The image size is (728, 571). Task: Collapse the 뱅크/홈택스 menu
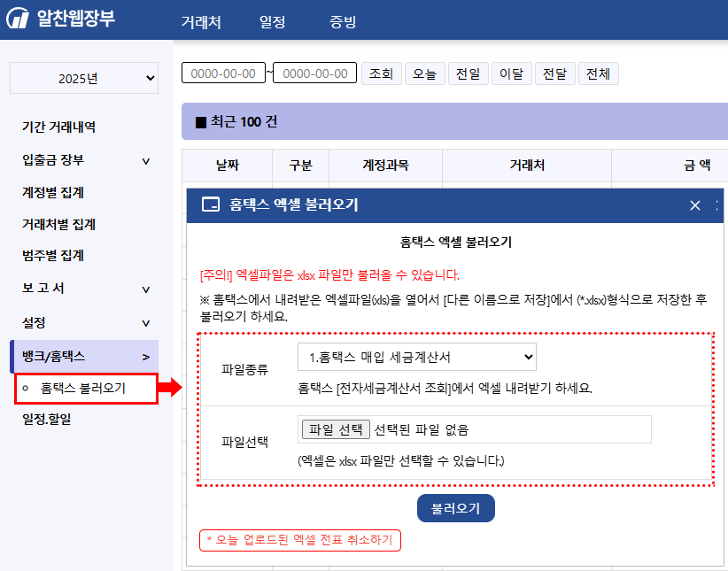(x=84, y=357)
